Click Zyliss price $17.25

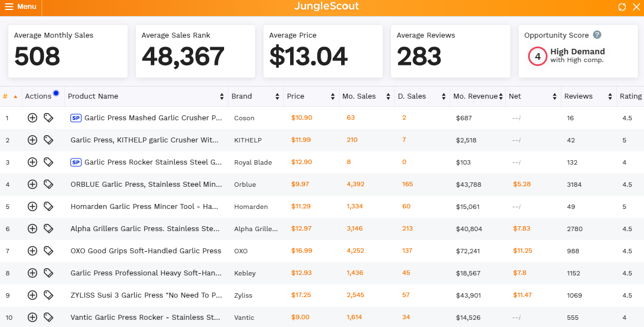click(301, 295)
